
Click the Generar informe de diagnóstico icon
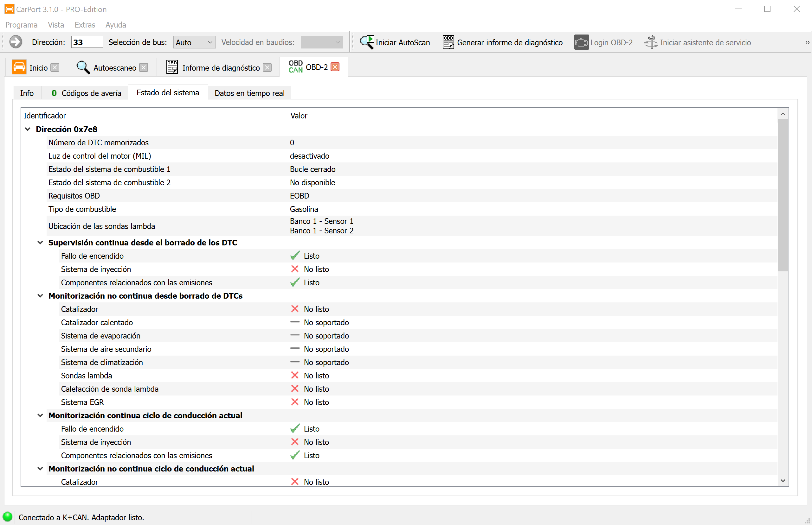click(x=448, y=42)
